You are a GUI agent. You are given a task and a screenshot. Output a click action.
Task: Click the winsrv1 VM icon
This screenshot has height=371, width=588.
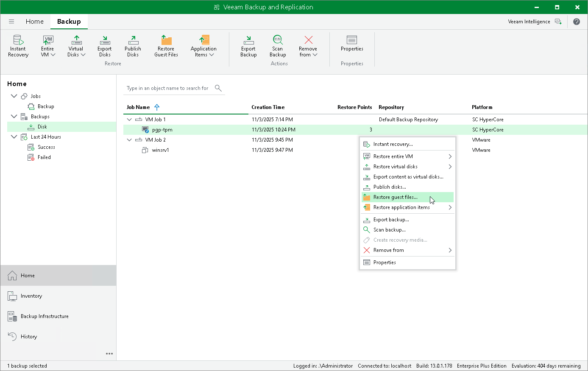(x=145, y=150)
